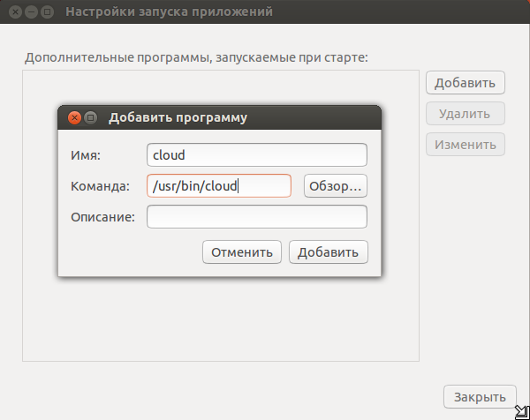Select the empty Описание text field

point(257,216)
